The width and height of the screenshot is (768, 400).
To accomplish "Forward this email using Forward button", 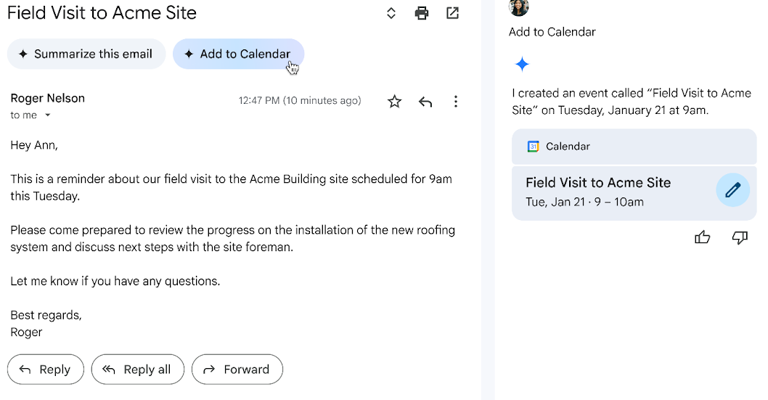I will [x=237, y=369].
